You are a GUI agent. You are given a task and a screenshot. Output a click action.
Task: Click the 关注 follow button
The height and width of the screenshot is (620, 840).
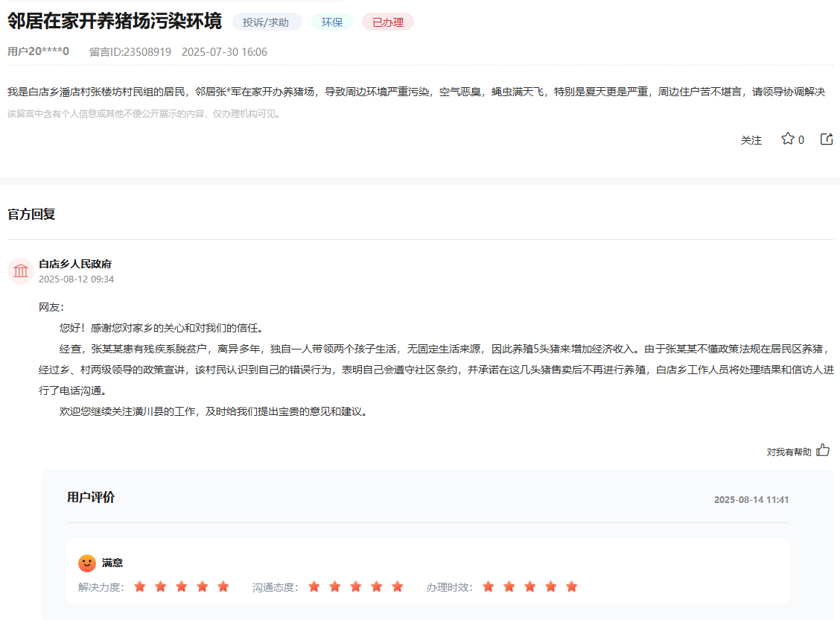coord(751,140)
